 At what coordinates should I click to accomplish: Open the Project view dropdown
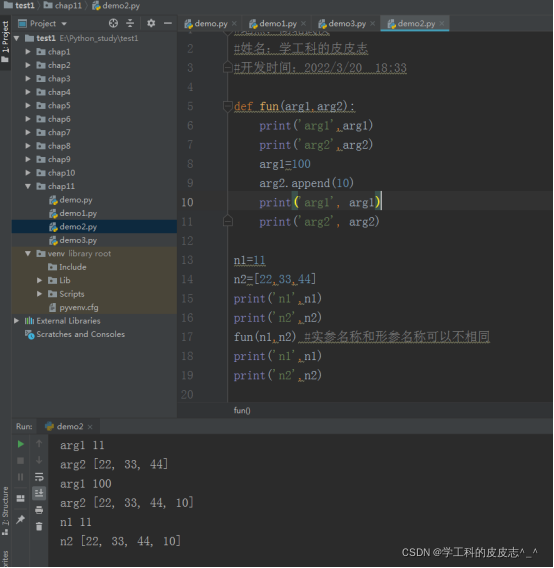(x=43, y=24)
